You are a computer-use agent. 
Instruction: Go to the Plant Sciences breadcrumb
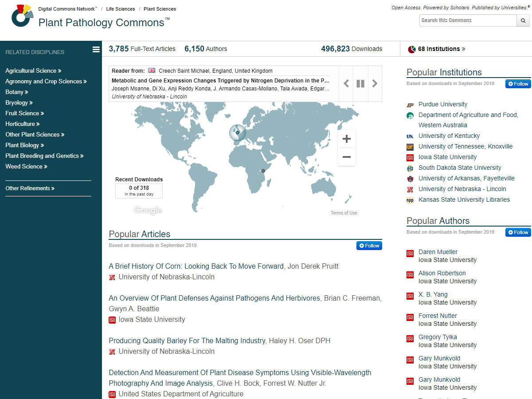click(160, 9)
